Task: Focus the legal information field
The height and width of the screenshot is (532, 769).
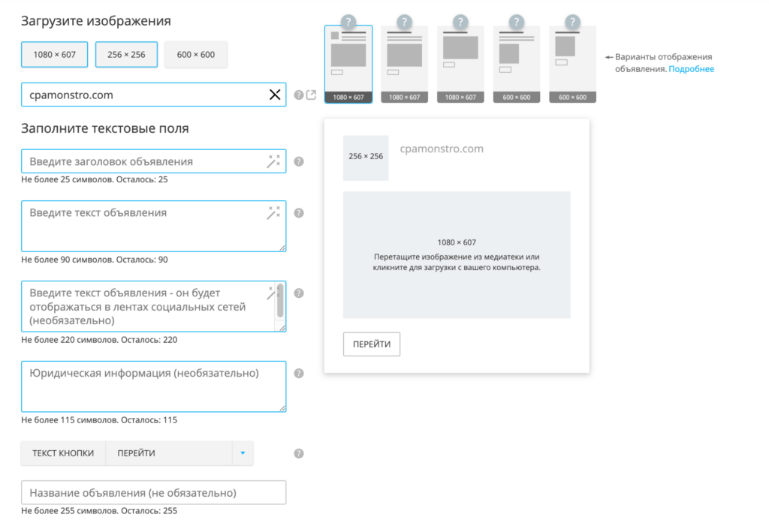Action: [x=153, y=386]
